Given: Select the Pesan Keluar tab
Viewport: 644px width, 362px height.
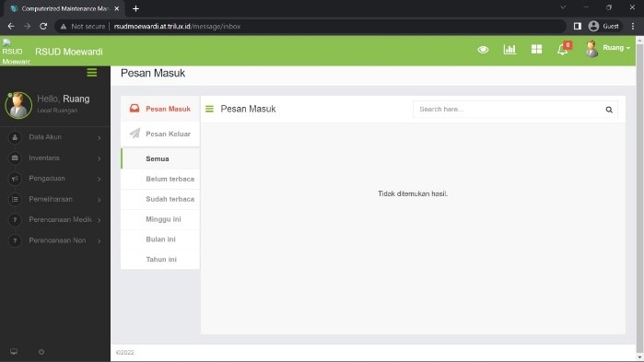Looking at the screenshot, I should click(160, 134).
